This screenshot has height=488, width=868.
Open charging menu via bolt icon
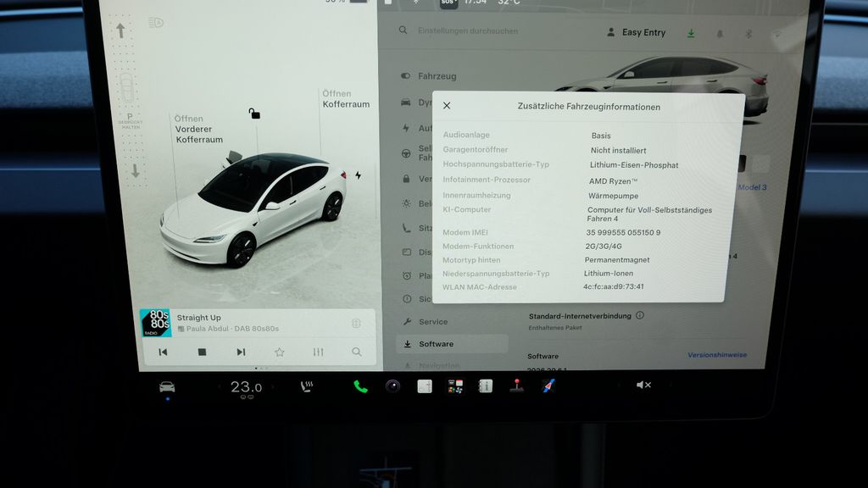click(x=406, y=128)
